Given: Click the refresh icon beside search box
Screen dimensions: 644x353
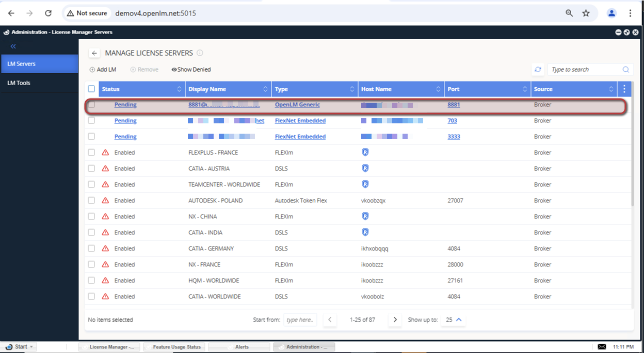Looking at the screenshot, I should (x=538, y=70).
